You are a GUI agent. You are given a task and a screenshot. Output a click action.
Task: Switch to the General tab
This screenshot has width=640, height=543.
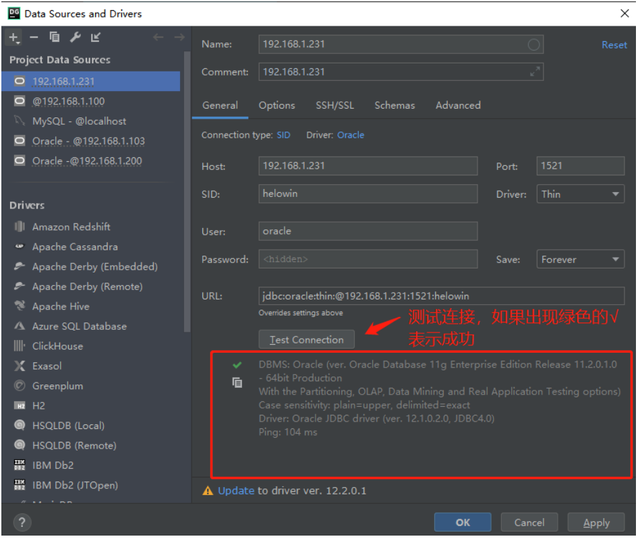point(220,106)
